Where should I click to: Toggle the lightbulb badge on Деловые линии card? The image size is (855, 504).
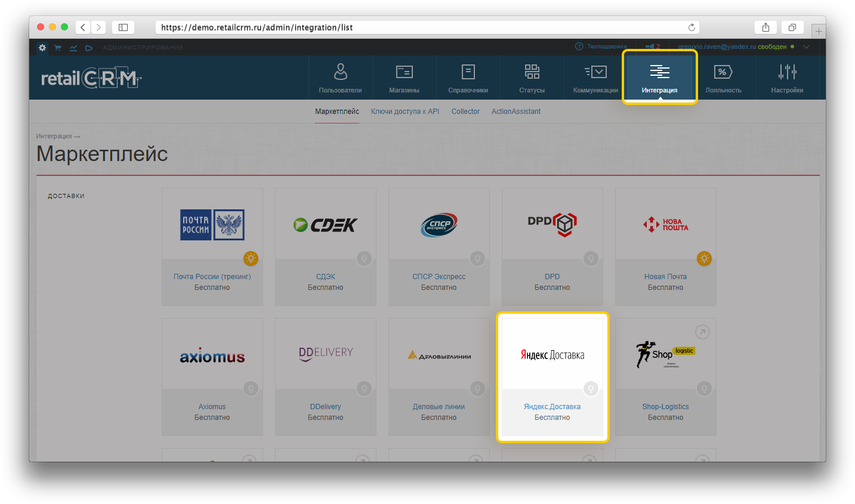pos(477,389)
